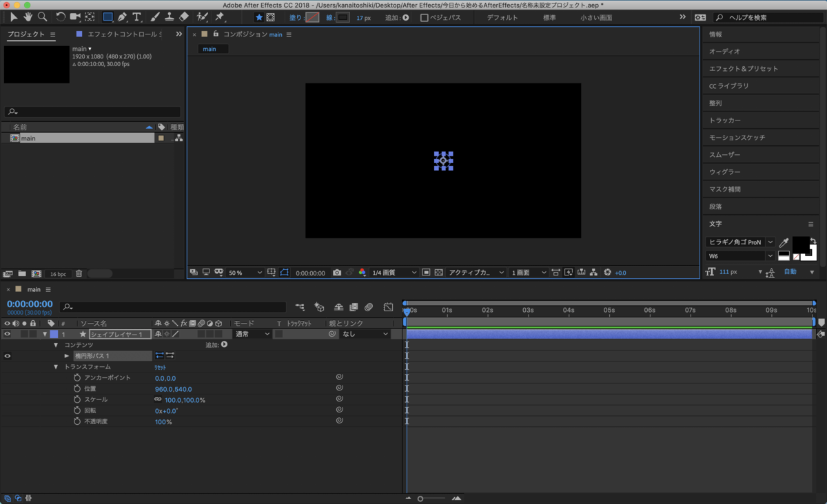Viewport: 827px width, 504px height.
Task: Open the 通常 blending mode dropdown
Action: (252, 334)
